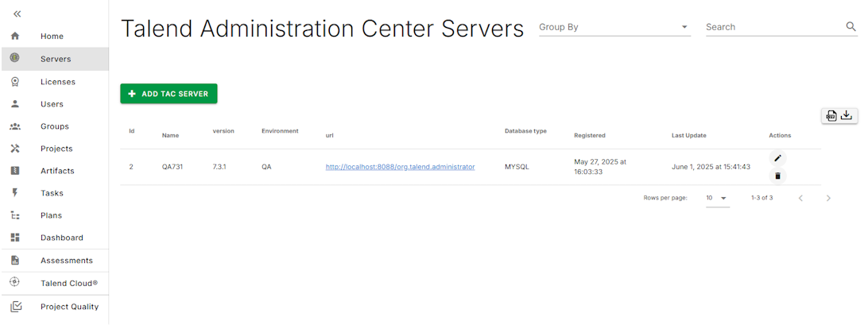868x325 pixels.
Task: Click the Licenses badge icon
Action: (15, 81)
